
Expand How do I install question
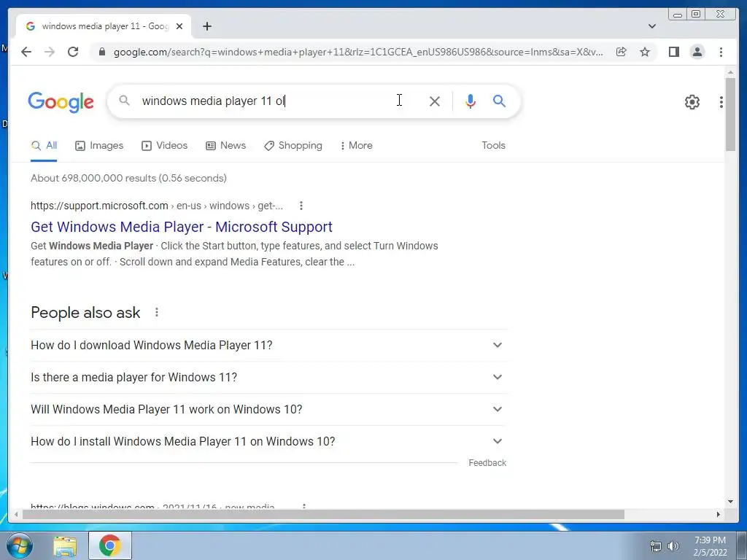pos(268,441)
